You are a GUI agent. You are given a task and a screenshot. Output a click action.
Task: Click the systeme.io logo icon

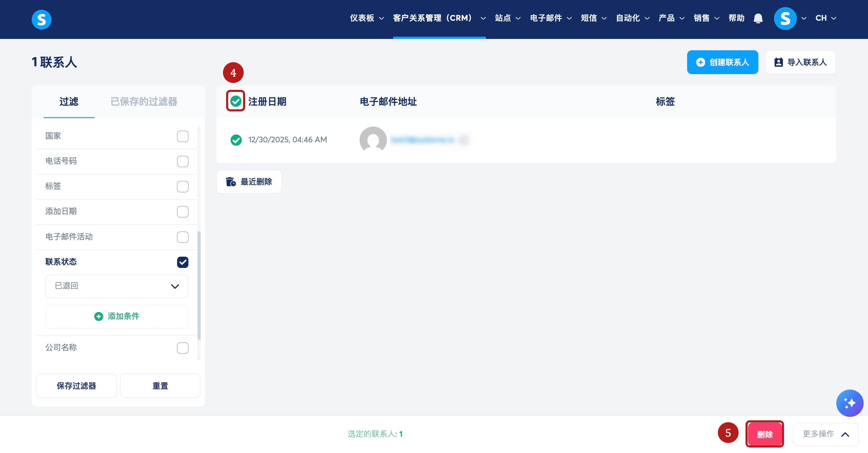pos(41,19)
